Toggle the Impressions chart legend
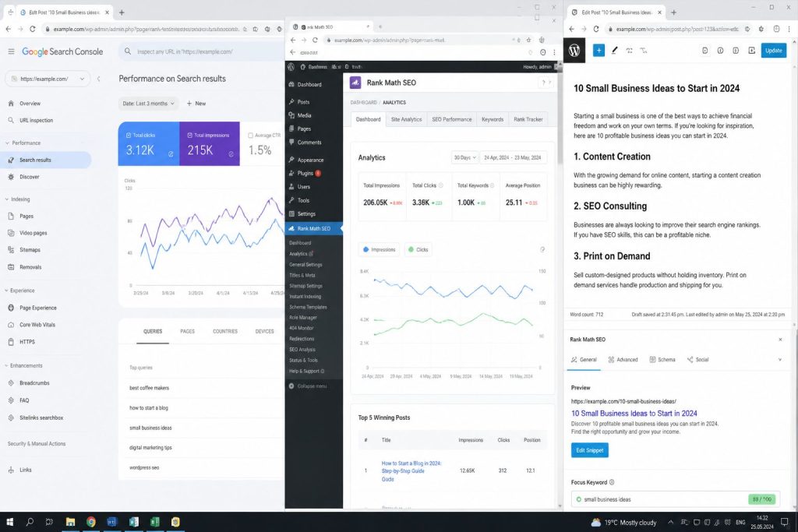 [x=380, y=250]
